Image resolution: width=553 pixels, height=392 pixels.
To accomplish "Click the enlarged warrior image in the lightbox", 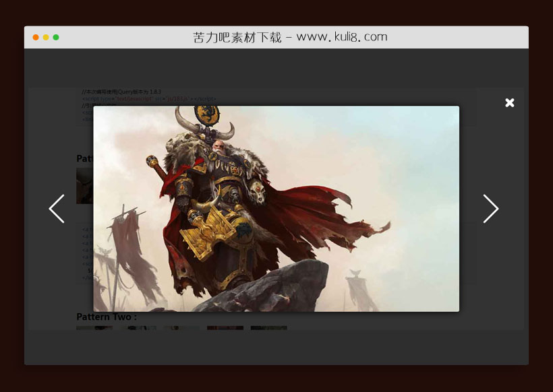I will click(x=276, y=209).
